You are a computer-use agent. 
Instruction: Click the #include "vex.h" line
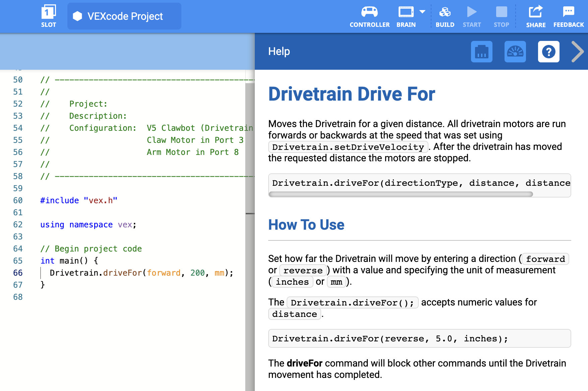(79, 201)
